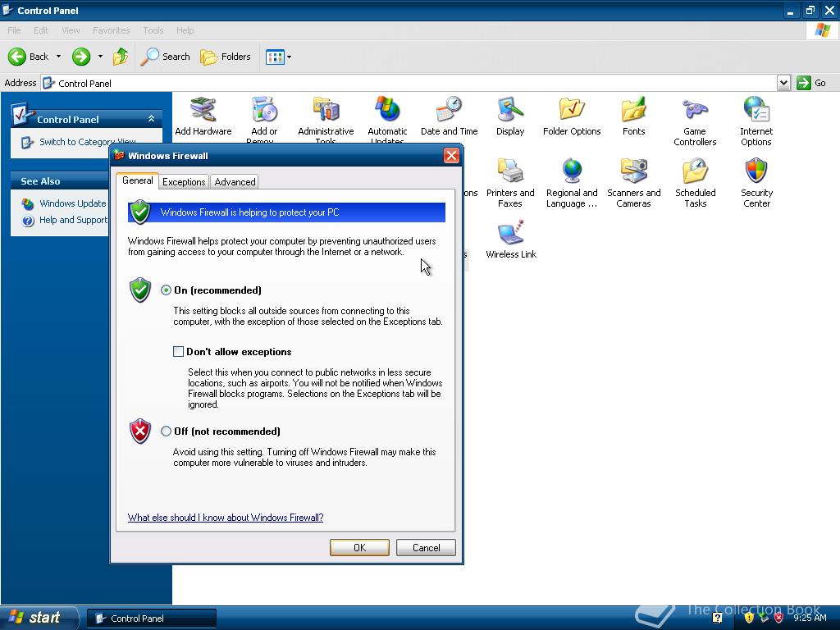Viewport: 840px width, 630px height.
Task: Click Cancel in Windows Firewall dialog
Action: tap(426, 547)
